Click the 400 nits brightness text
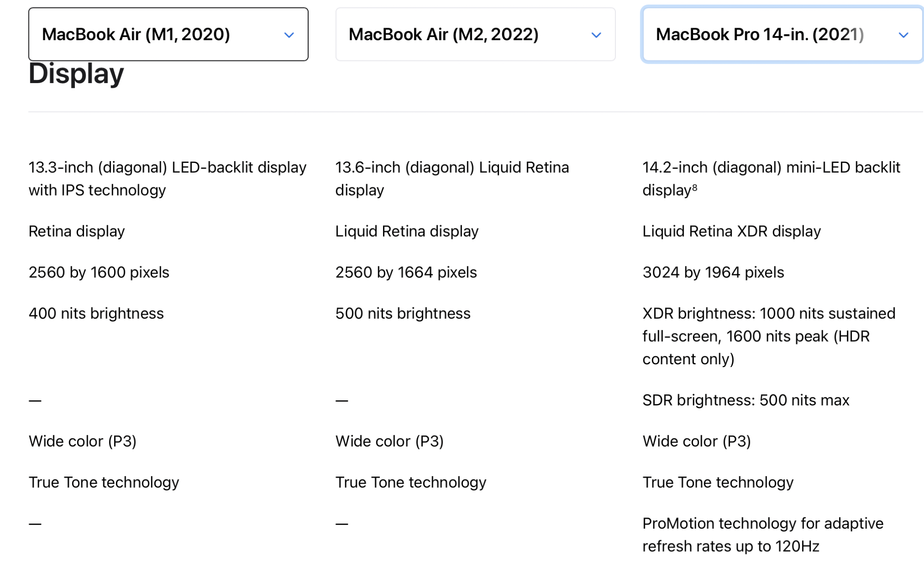The height and width of the screenshot is (567, 924). pyautogui.click(x=96, y=314)
